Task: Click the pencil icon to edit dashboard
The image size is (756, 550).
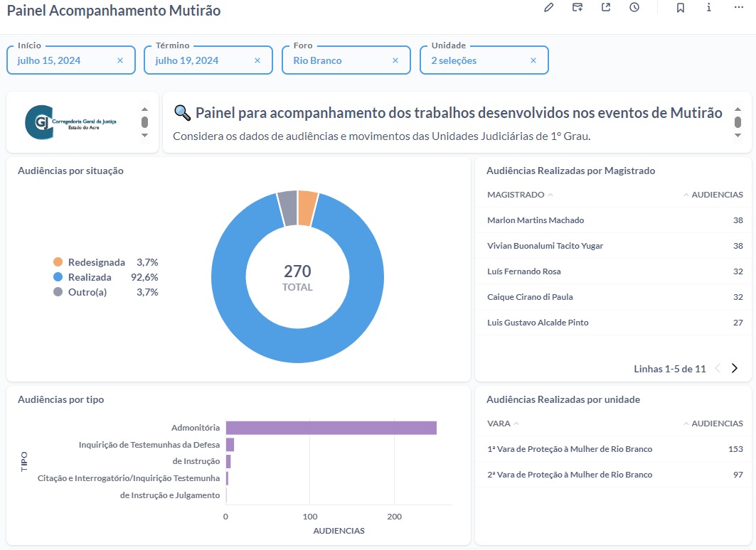Action: (x=548, y=8)
